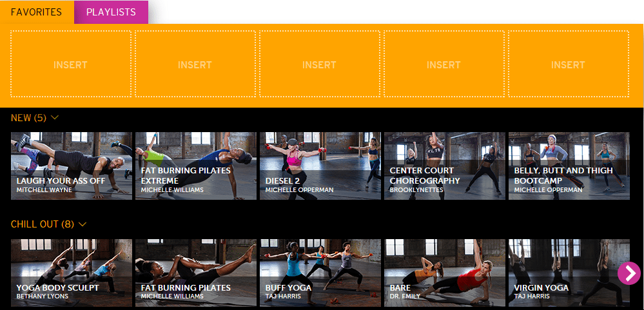
Task: Switch to the Favorites tab
Action: pyautogui.click(x=37, y=12)
